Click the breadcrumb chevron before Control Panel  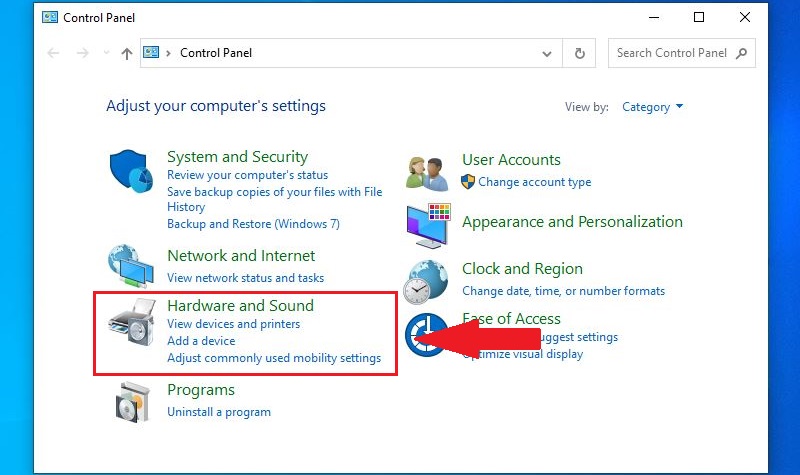(168, 53)
